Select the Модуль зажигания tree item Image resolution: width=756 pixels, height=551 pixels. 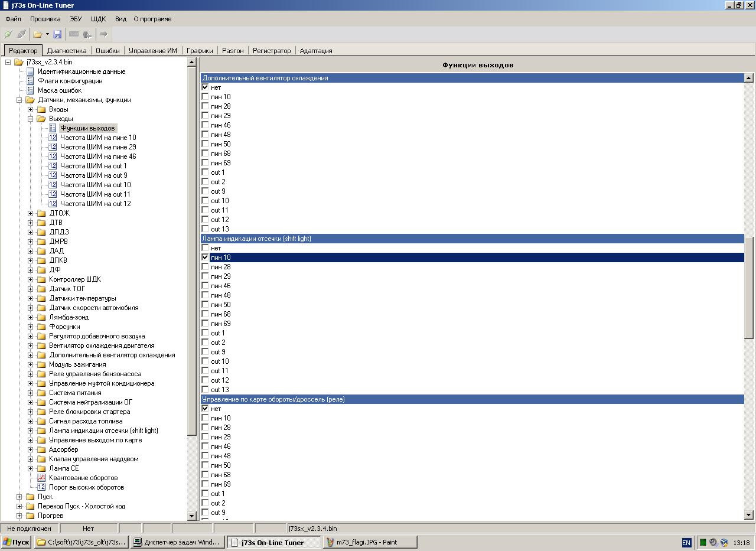[77, 364]
